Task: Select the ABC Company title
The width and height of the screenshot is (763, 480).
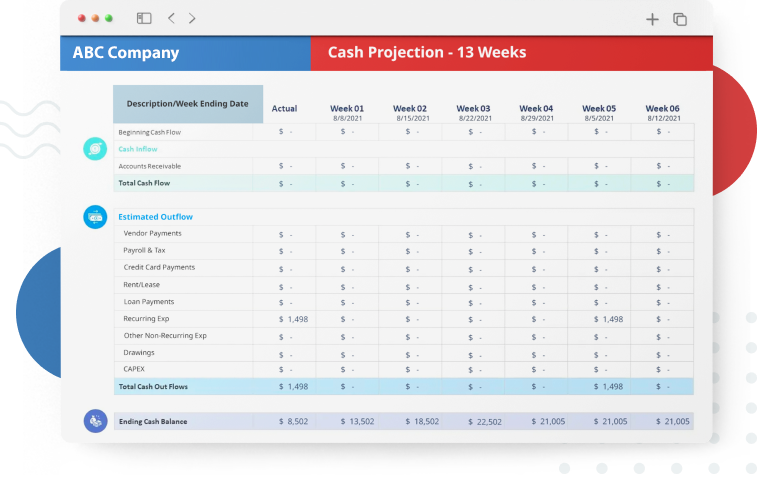Action: [126, 53]
